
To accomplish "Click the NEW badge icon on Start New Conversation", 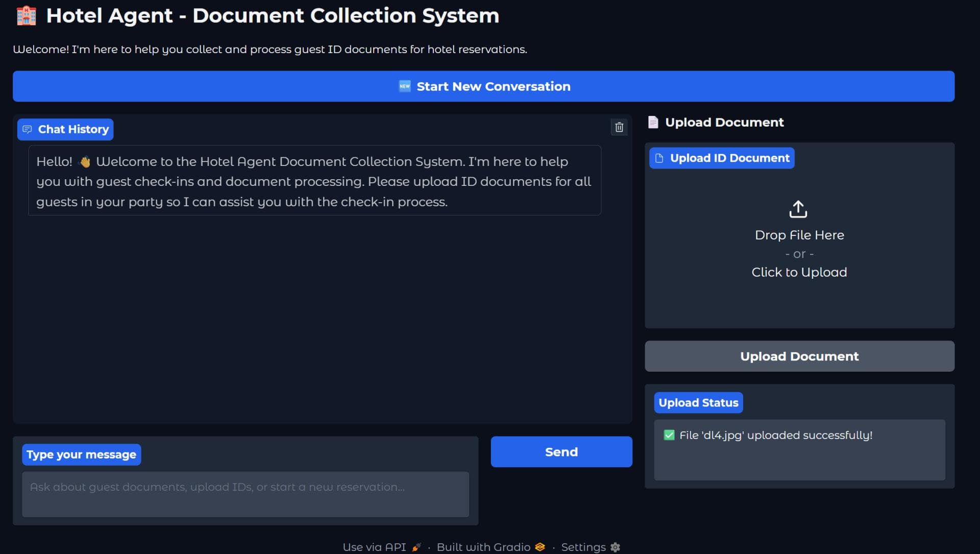I will pyautogui.click(x=404, y=86).
